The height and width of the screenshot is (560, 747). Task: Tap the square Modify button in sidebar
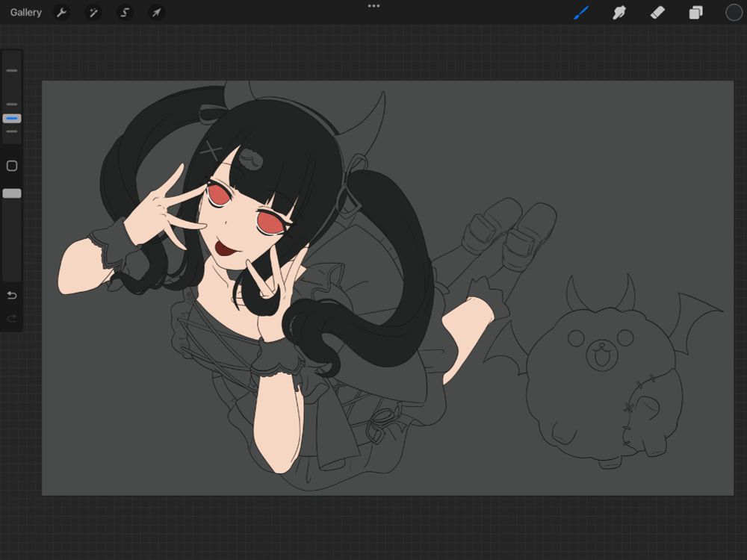[12, 166]
